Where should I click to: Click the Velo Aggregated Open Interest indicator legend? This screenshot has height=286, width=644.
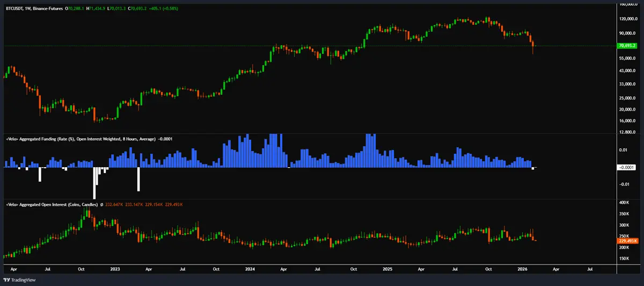pos(52,204)
